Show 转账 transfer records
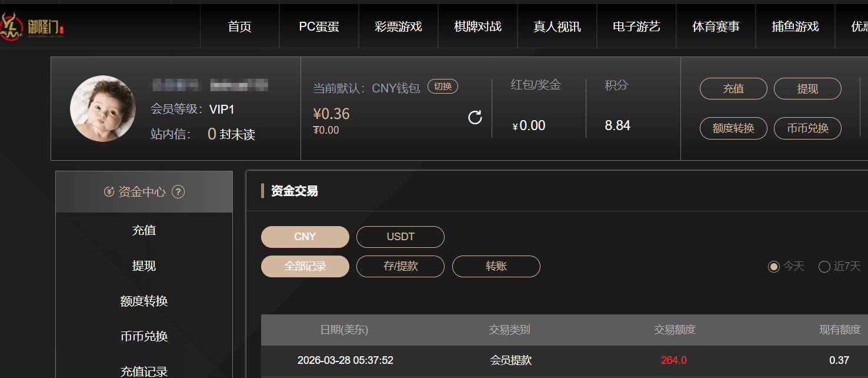Image resolution: width=868 pixels, height=378 pixels. tap(496, 266)
